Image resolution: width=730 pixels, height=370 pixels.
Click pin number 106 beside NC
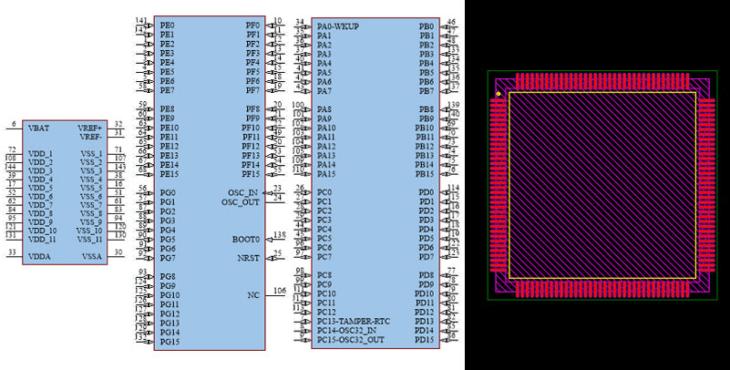[x=279, y=291]
